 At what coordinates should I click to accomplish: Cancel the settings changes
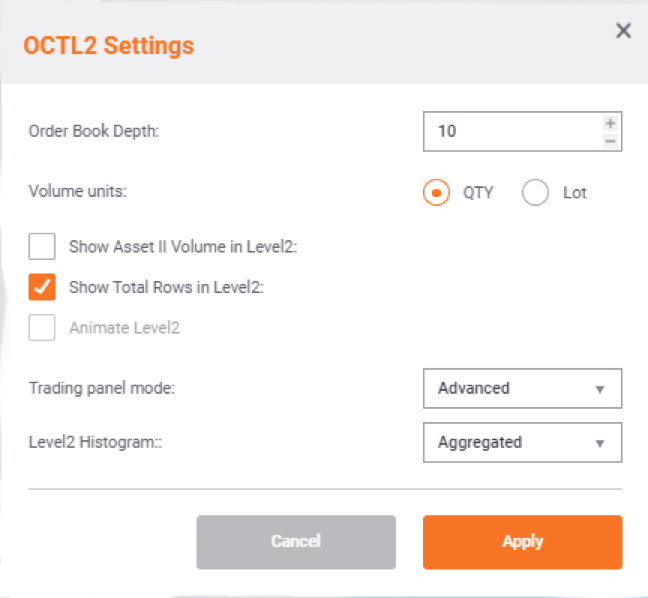click(x=296, y=542)
